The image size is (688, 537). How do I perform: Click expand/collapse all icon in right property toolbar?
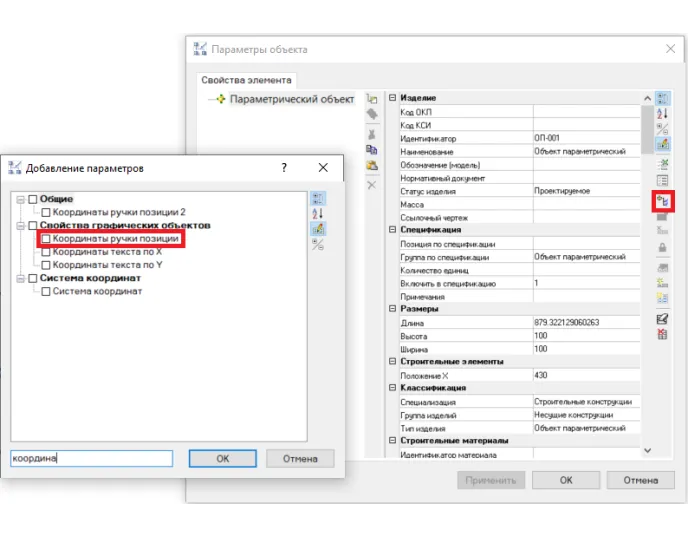tap(663, 129)
